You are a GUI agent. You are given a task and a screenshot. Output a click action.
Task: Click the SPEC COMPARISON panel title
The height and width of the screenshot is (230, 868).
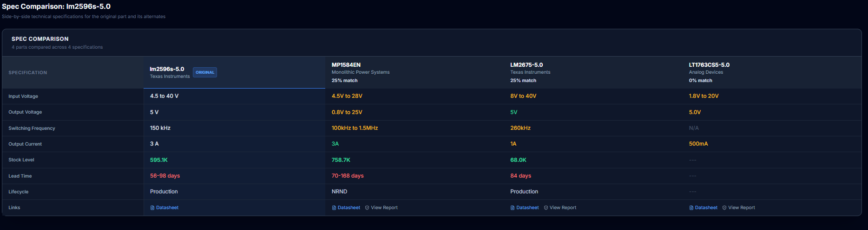click(x=40, y=39)
